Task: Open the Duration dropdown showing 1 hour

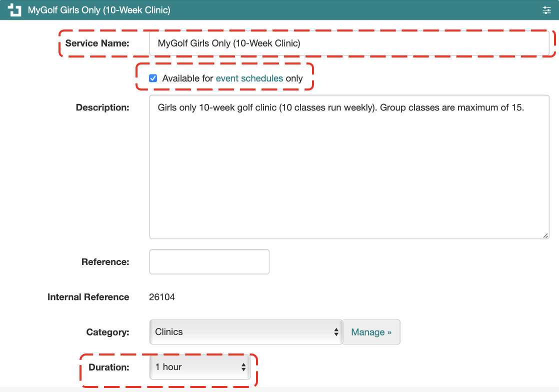Action: (199, 366)
